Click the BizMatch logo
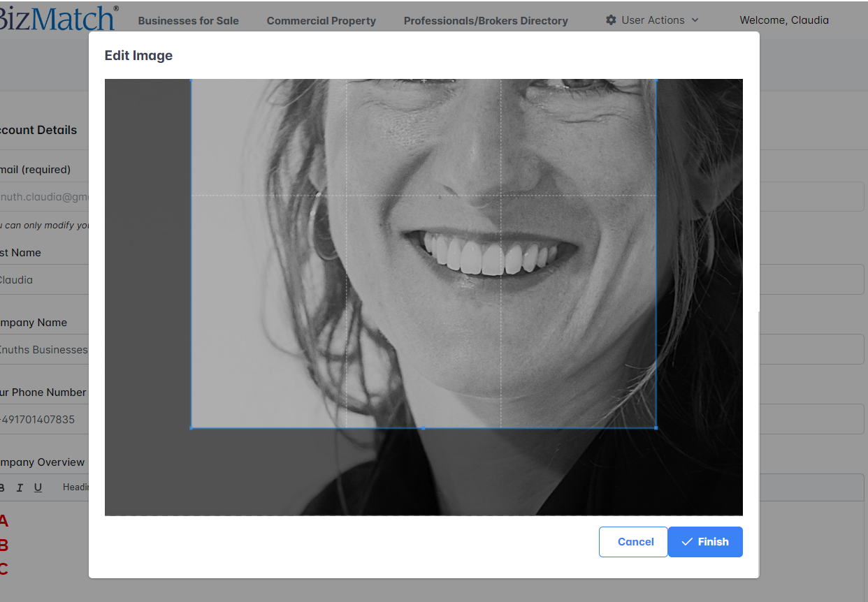Screen dimensions: 868x602 point(57,18)
